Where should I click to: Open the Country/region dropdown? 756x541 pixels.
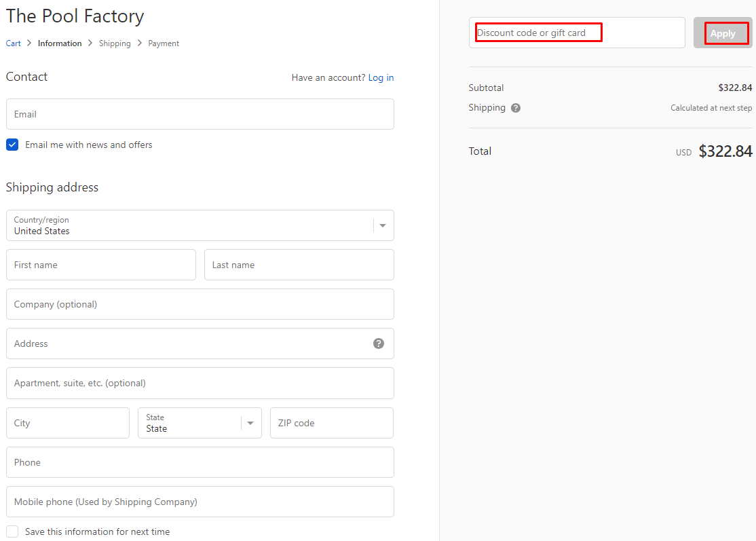200,225
